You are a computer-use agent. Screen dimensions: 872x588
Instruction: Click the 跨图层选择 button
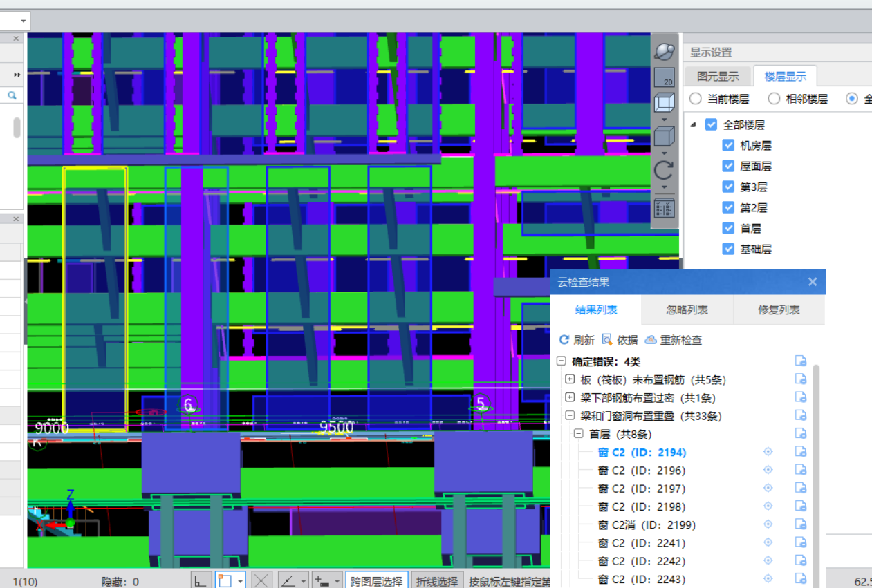(x=376, y=581)
